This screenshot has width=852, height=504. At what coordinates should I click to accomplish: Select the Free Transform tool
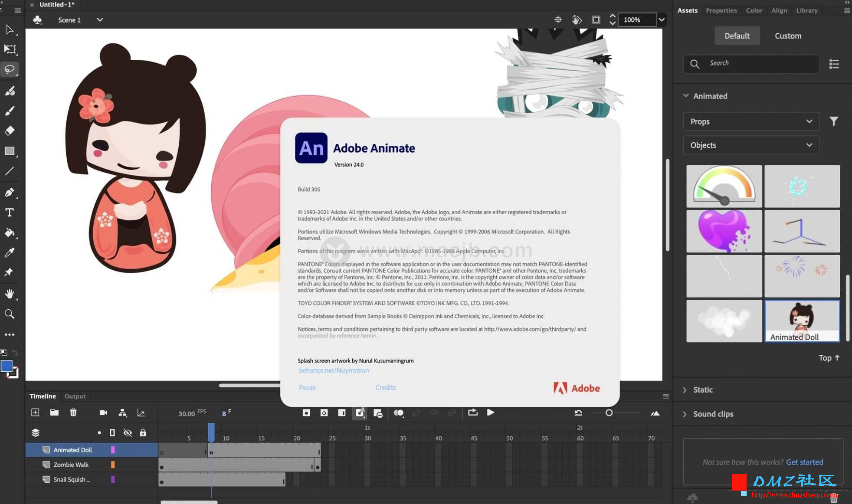pos(10,49)
